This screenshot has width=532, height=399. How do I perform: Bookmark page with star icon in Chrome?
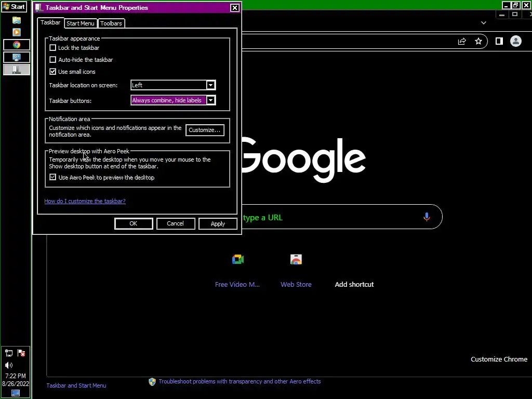click(x=478, y=42)
